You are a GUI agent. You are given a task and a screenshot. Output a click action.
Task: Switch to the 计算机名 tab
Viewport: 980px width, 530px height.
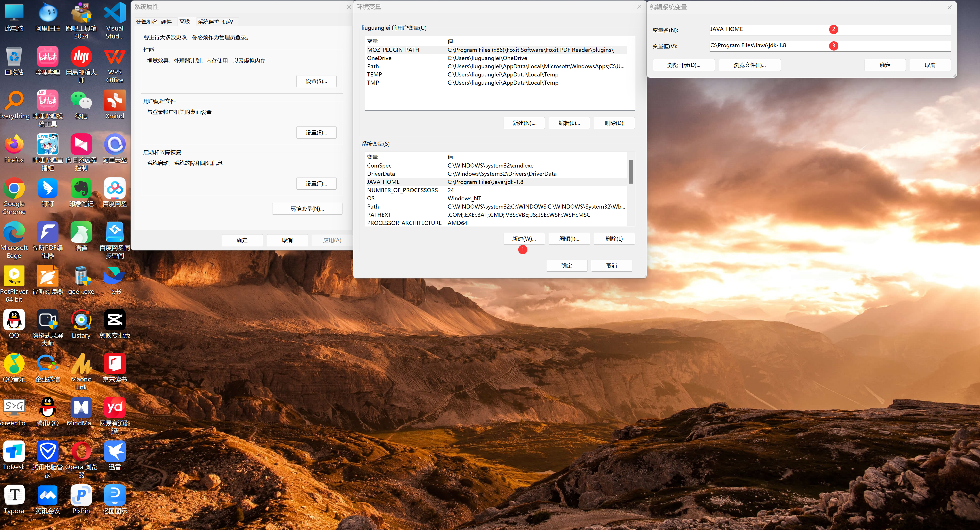[146, 22]
